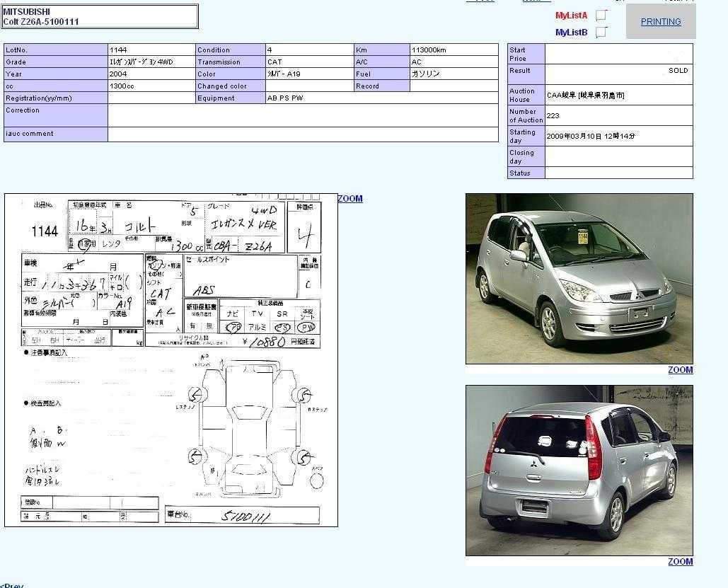Open ZOOM link beside the auction sheet

350,199
